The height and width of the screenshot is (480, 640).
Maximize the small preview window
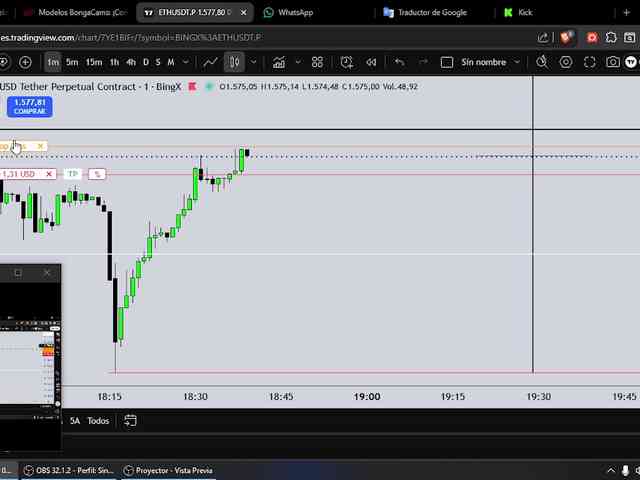[18, 273]
